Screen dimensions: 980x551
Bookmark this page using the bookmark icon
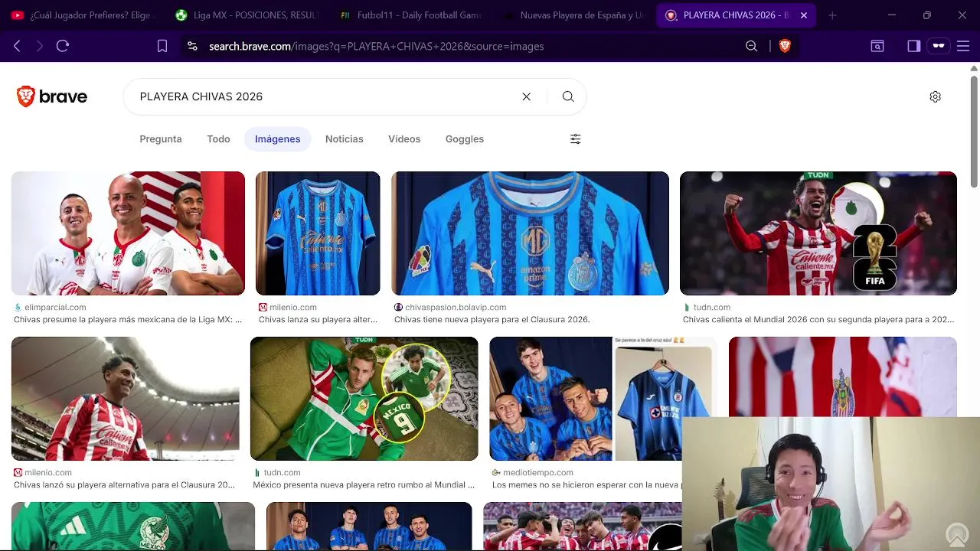(x=162, y=46)
